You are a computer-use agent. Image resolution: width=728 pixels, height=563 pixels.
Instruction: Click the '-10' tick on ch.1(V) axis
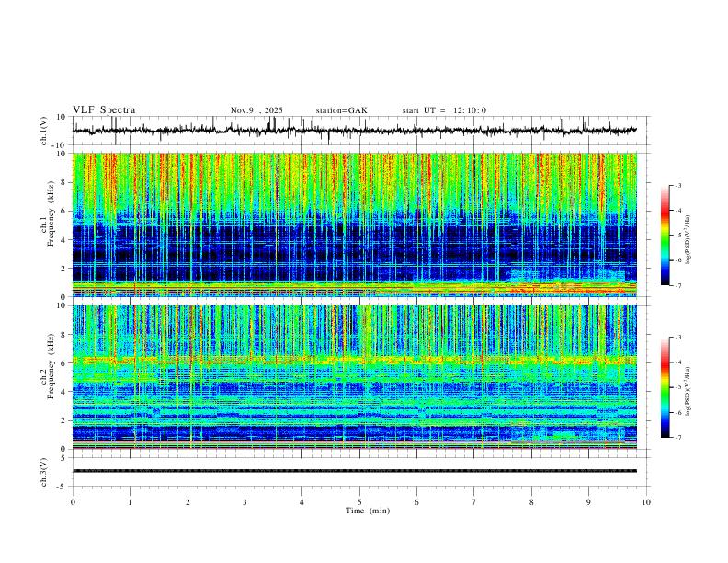[61, 145]
